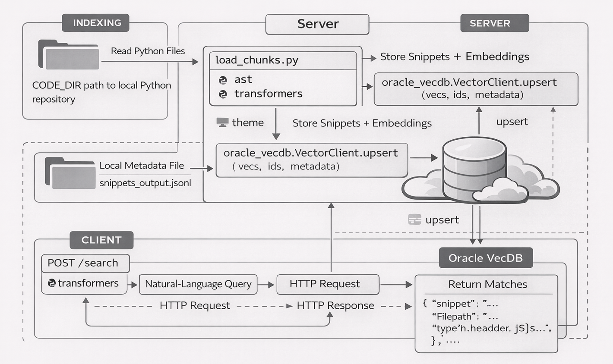Click the boxed HTTP Request step
This screenshot has width=613, height=364.
point(328,284)
